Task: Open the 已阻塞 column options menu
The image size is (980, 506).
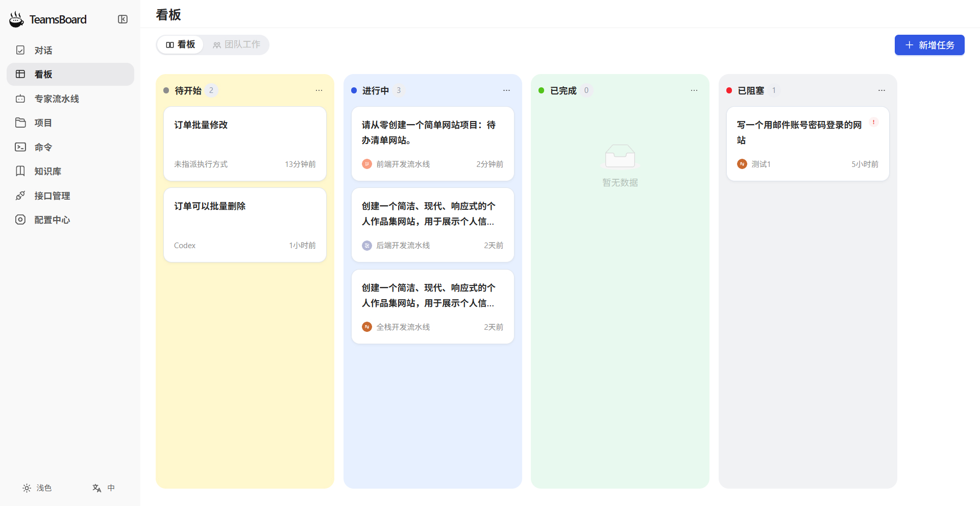Action: point(881,90)
